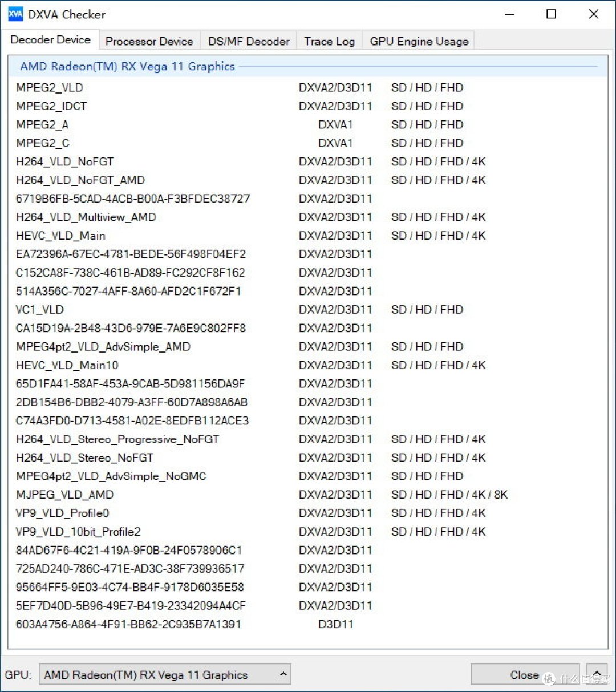The height and width of the screenshot is (692, 616).
Task: Select the CA15D19A-2B48-43D6-979E-7A6E9C802FF8 row
Action: click(308, 328)
